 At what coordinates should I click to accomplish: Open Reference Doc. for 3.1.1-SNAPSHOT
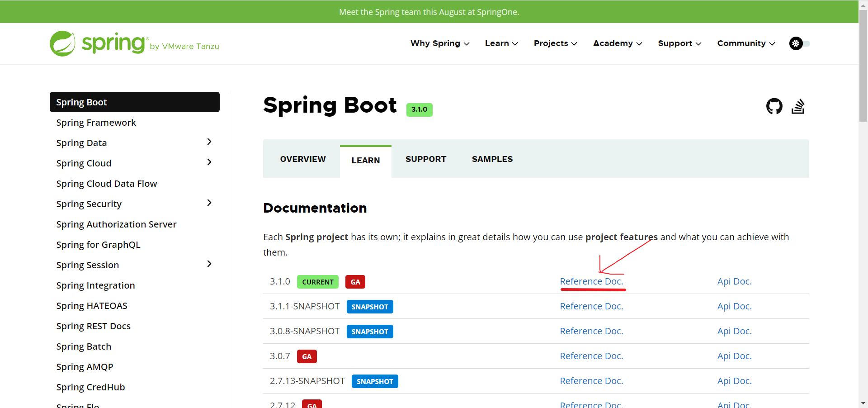(x=591, y=306)
